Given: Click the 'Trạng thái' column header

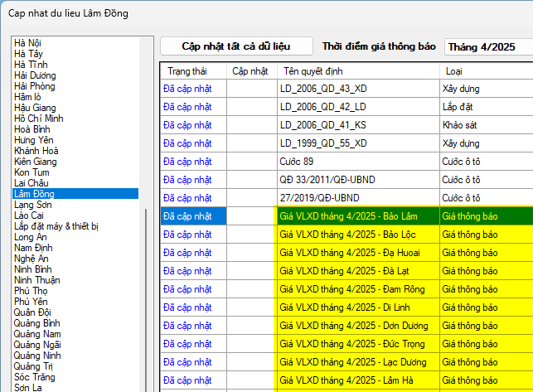Looking at the screenshot, I should [193, 71].
